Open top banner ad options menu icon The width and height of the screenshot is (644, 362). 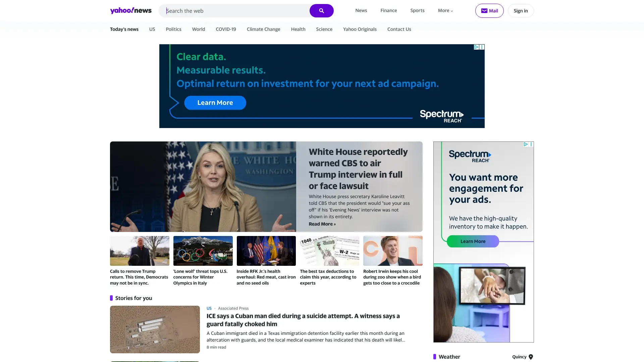click(482, 47)
